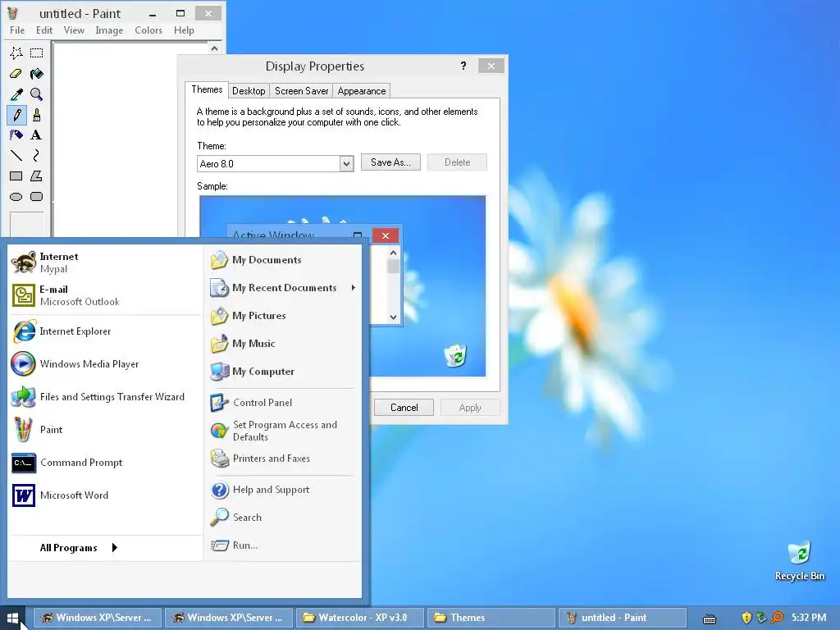Switch to the Desktop tab
The height and width of the screenshot is (630, 840).
[249, 91]
